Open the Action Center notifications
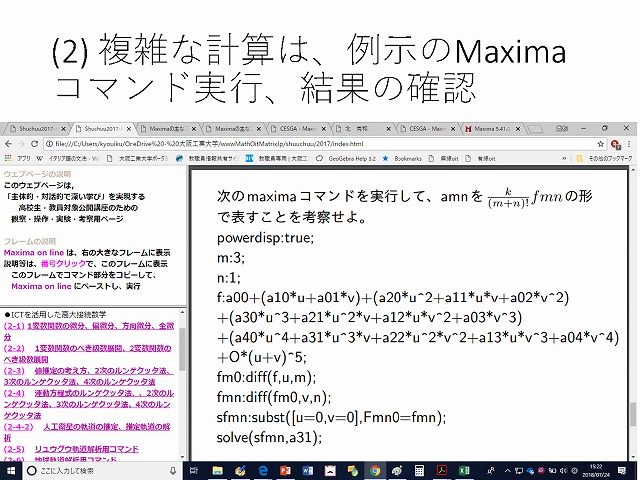The image size is (640, 480). pos(622,471)
